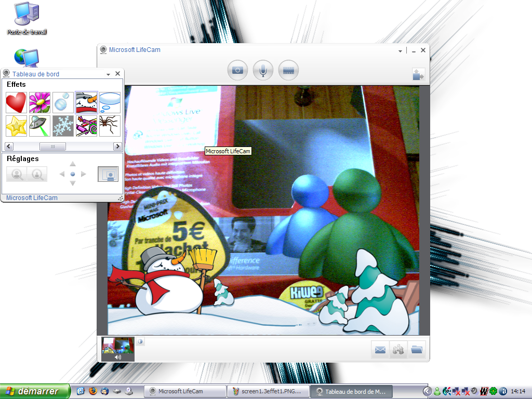The width and height of the screenshot is (532, 399).
Task: Share capture with contacts people icon
Action: pyautogui.click(x=398, y=350)
